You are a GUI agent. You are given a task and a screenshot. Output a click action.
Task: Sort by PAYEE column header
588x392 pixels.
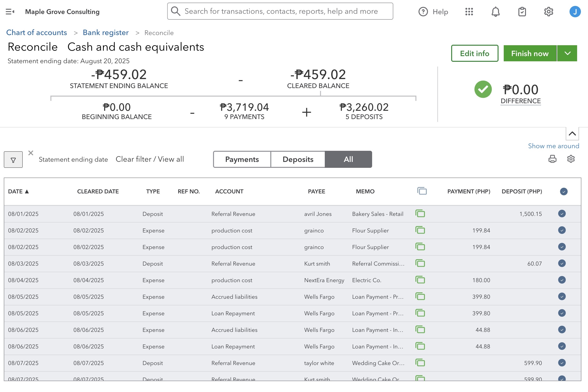(316, 192)
